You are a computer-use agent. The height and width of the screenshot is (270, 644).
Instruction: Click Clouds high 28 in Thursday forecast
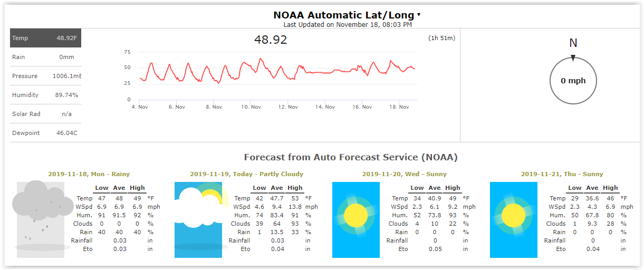[610, 224]
